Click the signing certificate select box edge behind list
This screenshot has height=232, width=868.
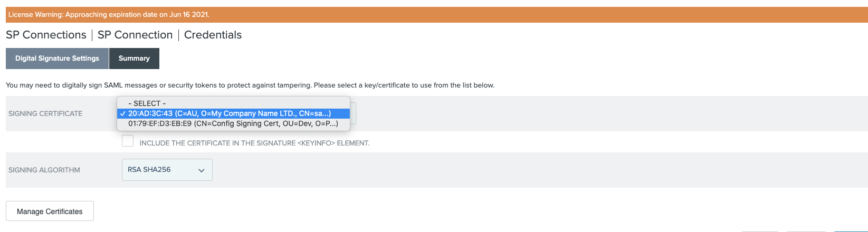353,113
